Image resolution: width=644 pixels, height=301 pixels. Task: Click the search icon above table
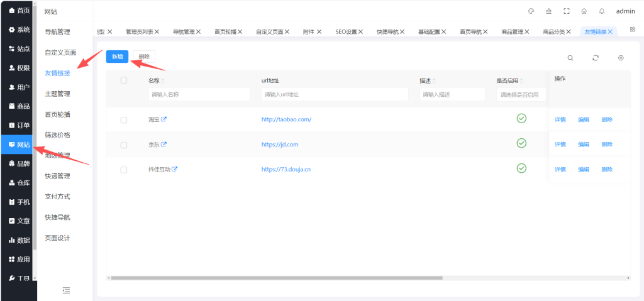[x=570, y=58]
